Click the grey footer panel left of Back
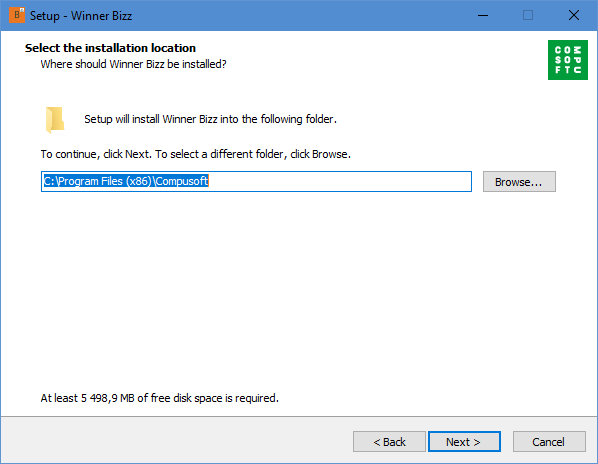Screen dimensions: 598x464 (175, 440)
